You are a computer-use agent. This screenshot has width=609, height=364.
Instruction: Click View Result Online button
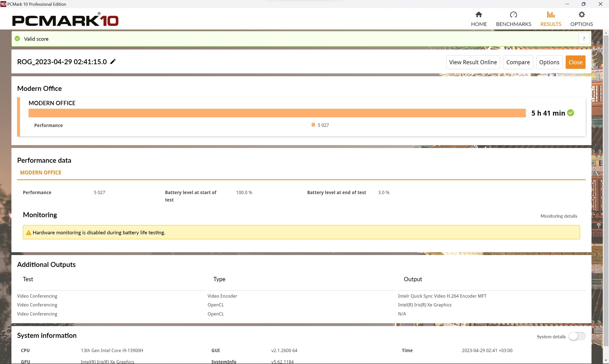[473, 62]
